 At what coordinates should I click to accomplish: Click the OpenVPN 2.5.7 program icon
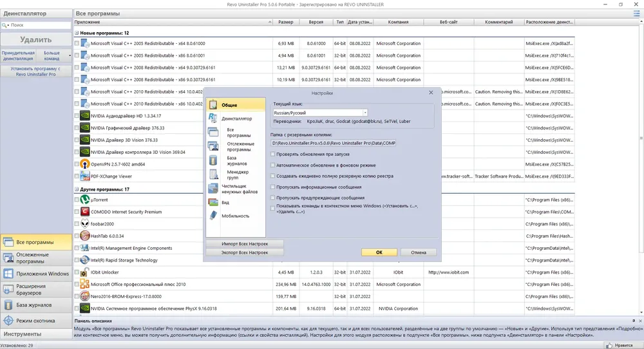[x=85, y=164]
